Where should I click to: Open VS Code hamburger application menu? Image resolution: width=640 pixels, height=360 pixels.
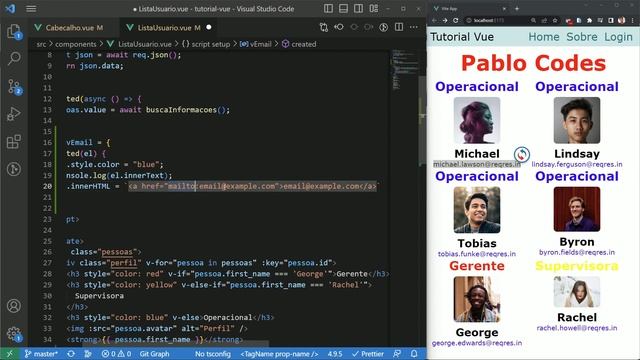point(31,9)
